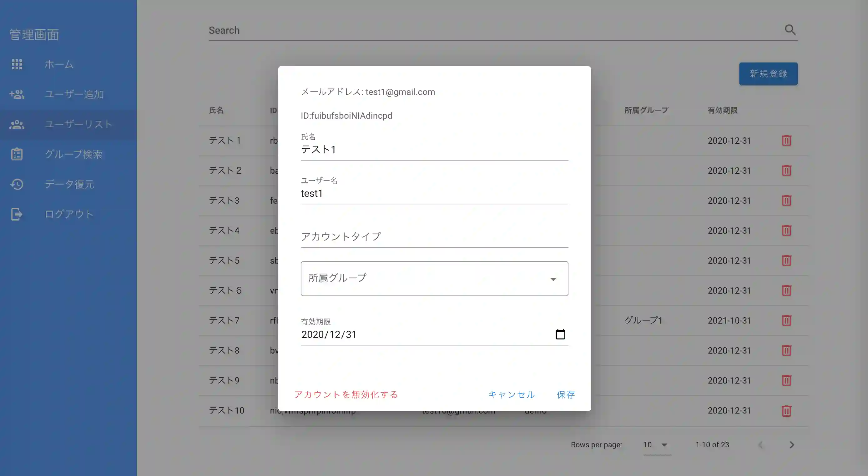Open the rows per page dropdown
This screenshot has height=476, width=868.
[x=656, y=445]
